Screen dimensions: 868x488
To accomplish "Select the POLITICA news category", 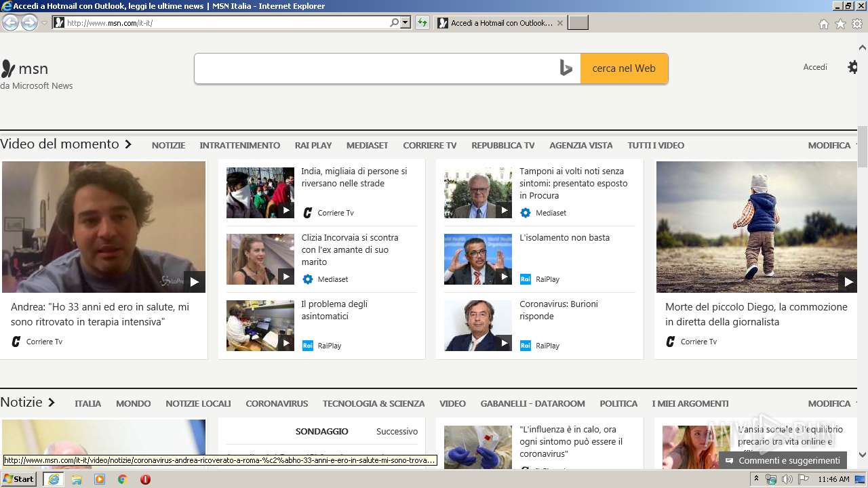I will tap(618, 403).
